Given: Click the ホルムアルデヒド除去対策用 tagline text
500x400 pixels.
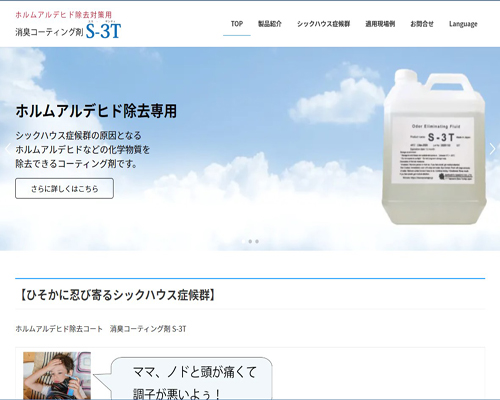Looking at the screenshot, I should pos(63,15).
